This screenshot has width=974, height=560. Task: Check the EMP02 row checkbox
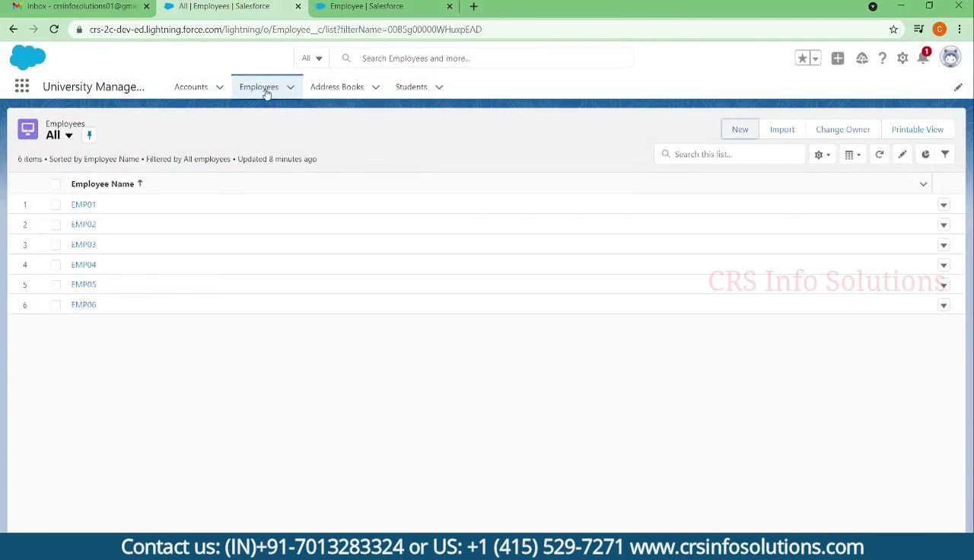56,224
